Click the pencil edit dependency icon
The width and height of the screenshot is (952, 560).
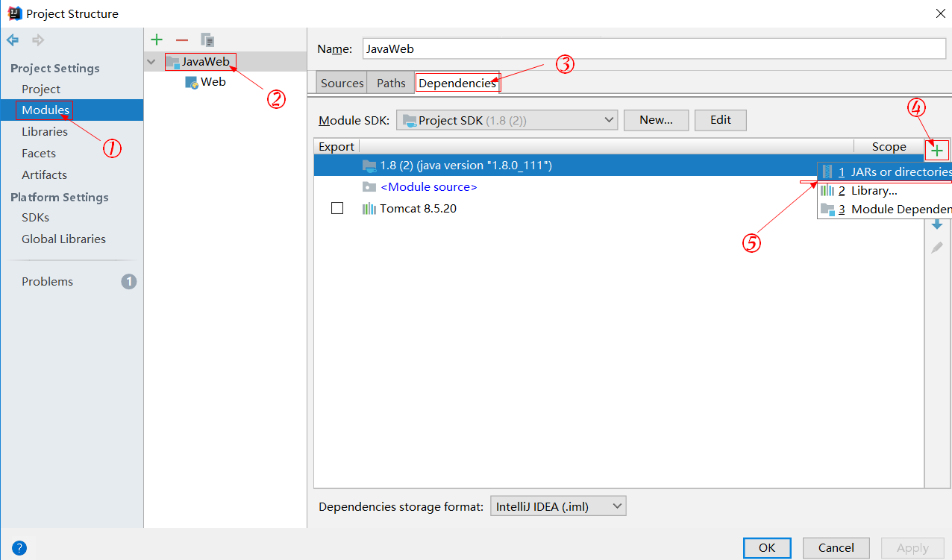[937, 248]
